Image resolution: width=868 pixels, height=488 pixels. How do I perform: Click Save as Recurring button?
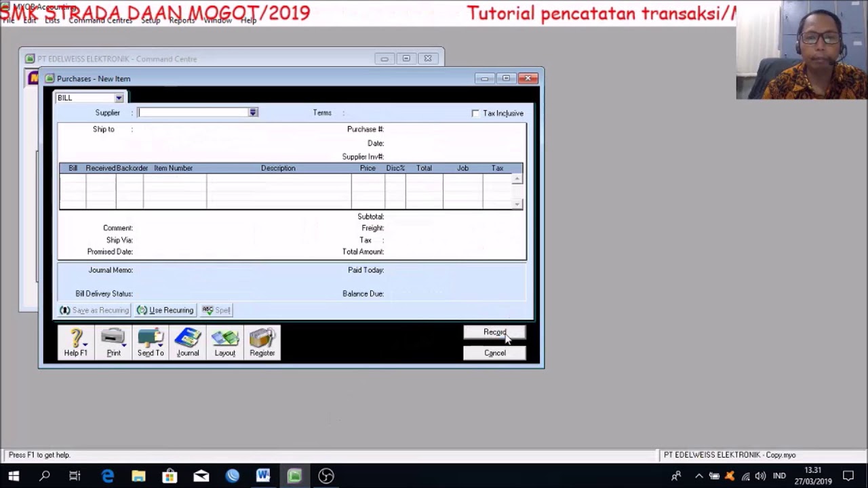[94, 310]
